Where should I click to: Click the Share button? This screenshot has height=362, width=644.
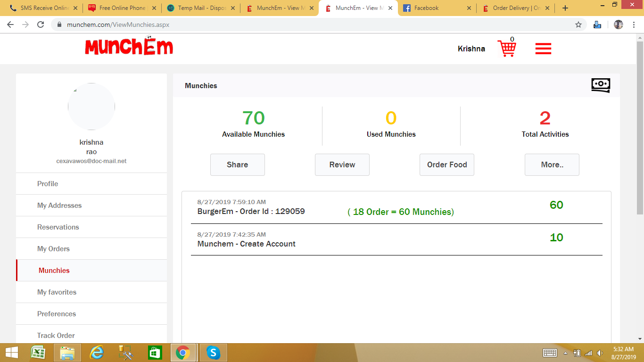pos(237,165)
